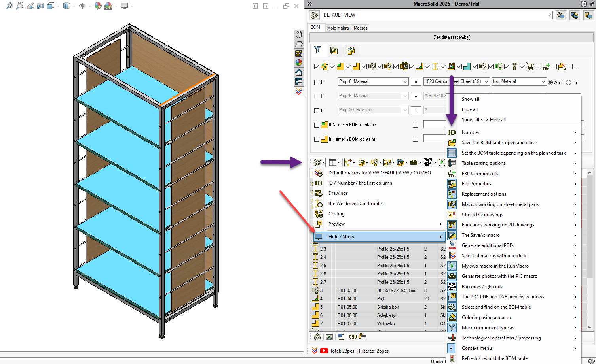Select the Wstawka row name cell
The image size is (596, 364).
(399, 324)
